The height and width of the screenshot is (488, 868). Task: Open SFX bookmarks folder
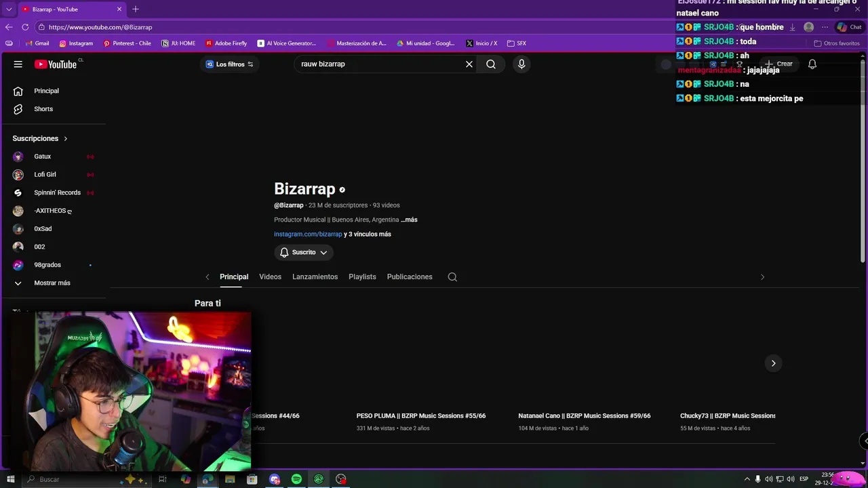coord(517,43)
